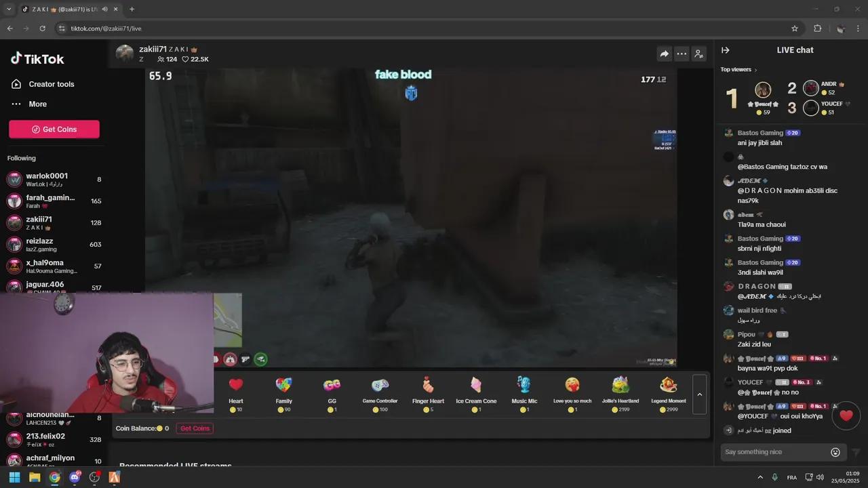Open achraf_milyon in Following list

pyautogui.click(x=54, y=461)
